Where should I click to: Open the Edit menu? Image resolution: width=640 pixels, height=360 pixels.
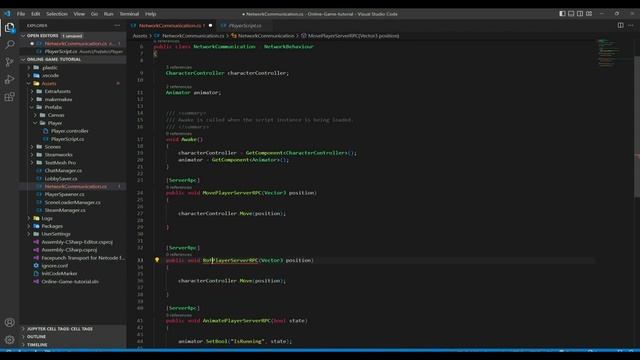coord(36,14)
